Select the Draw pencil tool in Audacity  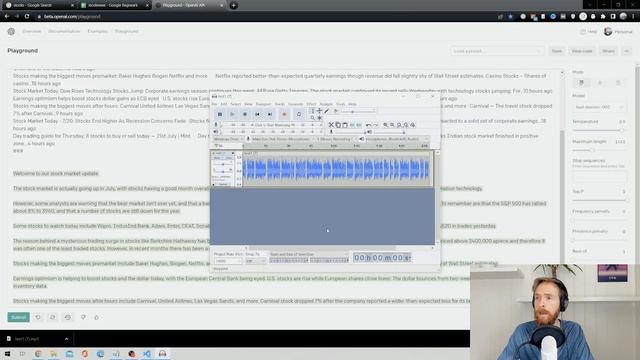327,111
